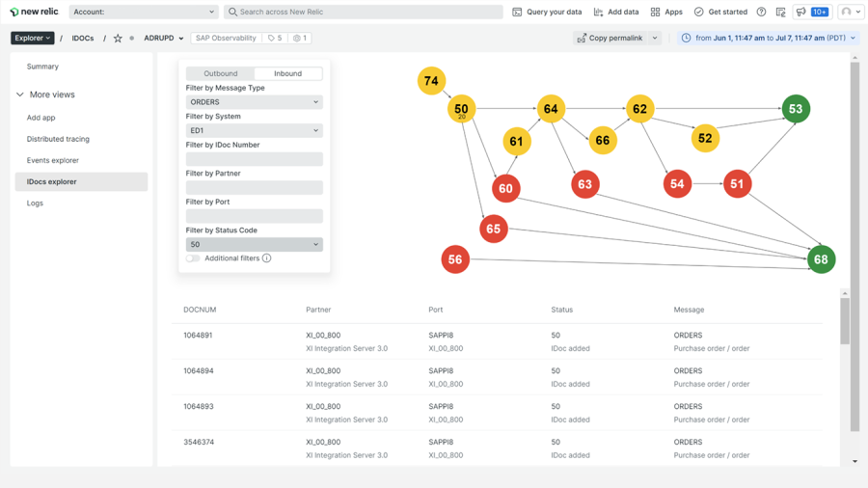Open the user profile menu
The width and height of the screenshot is (868, 488).
click(851, 12)
